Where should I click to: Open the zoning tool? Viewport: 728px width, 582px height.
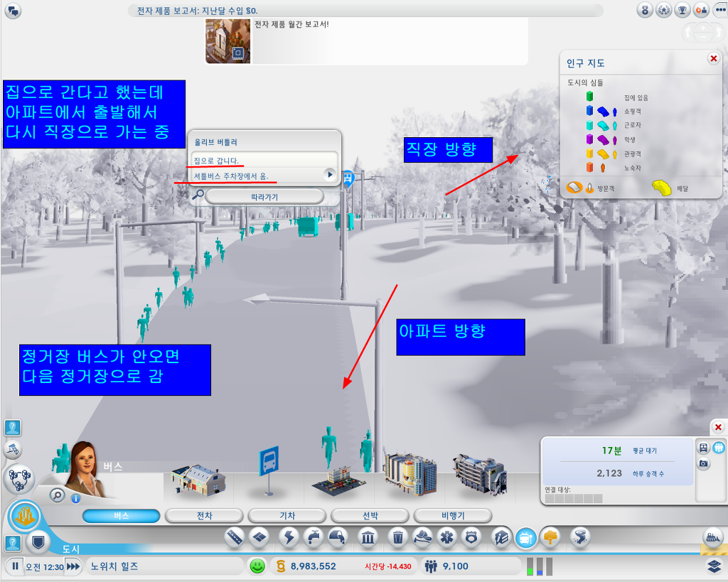259,537
